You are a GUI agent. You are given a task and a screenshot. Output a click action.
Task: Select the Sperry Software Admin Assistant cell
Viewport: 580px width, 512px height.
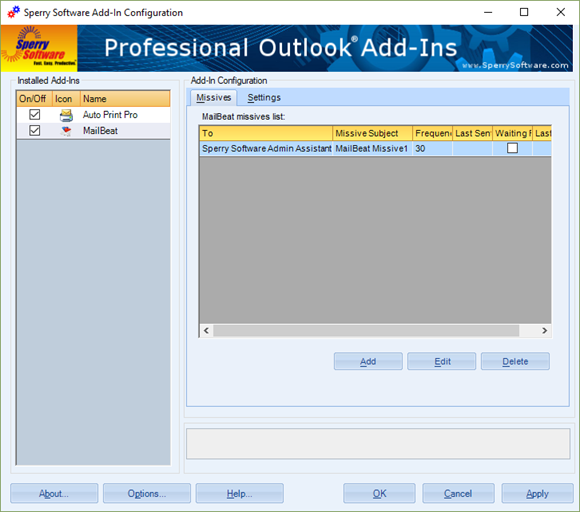(266, 148)
